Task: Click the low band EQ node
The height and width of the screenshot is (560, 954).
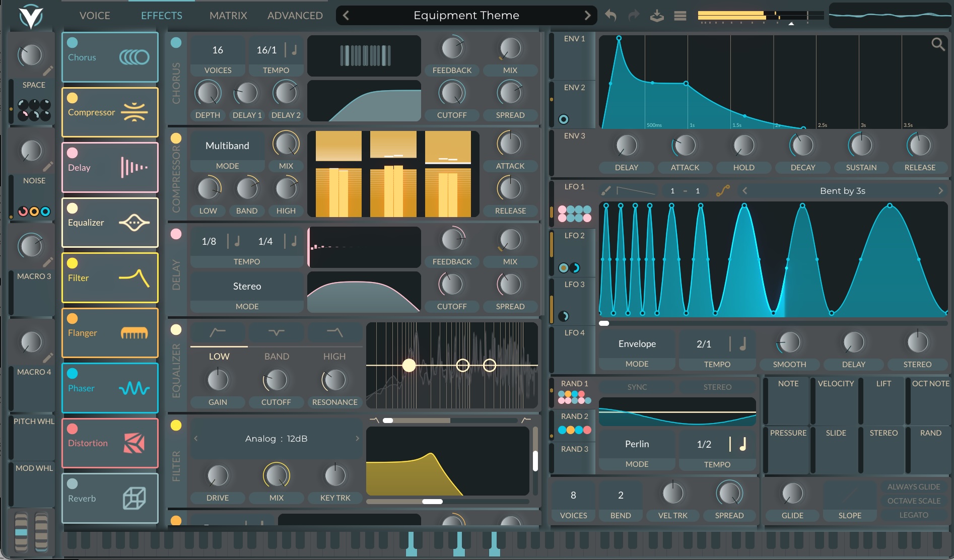Action: [x=409, y=365]
